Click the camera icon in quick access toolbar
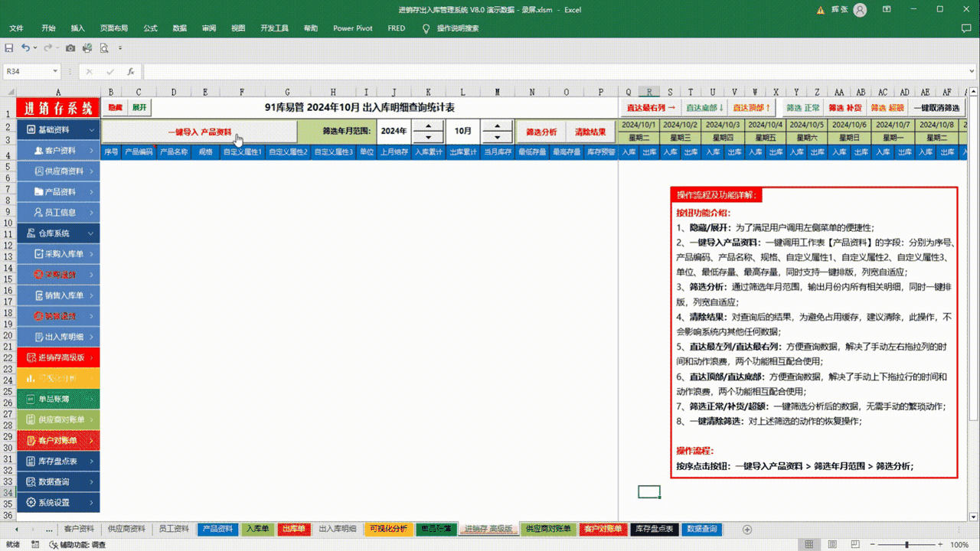Image resolution: width=980 pixels, height=551 pixels. pos(70,47)
